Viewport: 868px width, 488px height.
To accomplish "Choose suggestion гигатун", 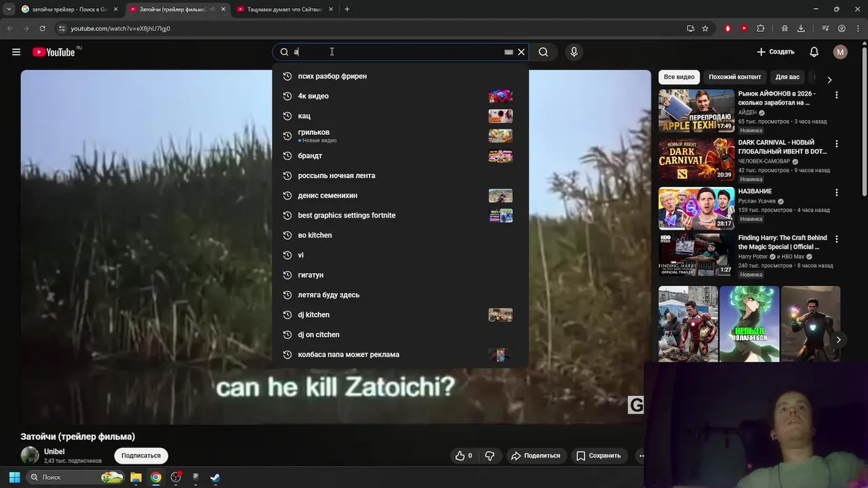I will [400, 275].
